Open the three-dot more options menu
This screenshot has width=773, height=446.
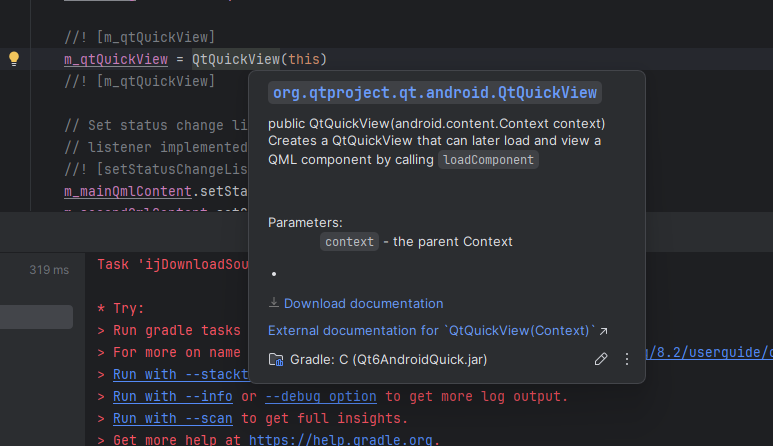(627, 359)
